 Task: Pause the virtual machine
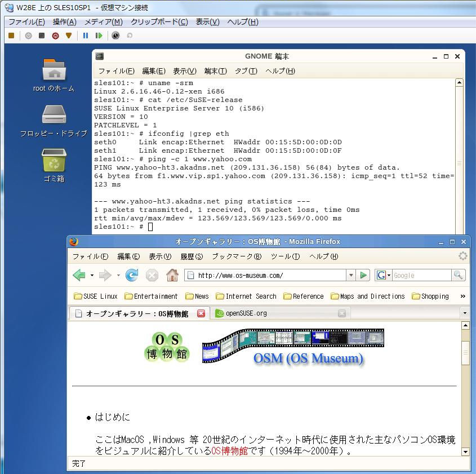tap(86, 36)
